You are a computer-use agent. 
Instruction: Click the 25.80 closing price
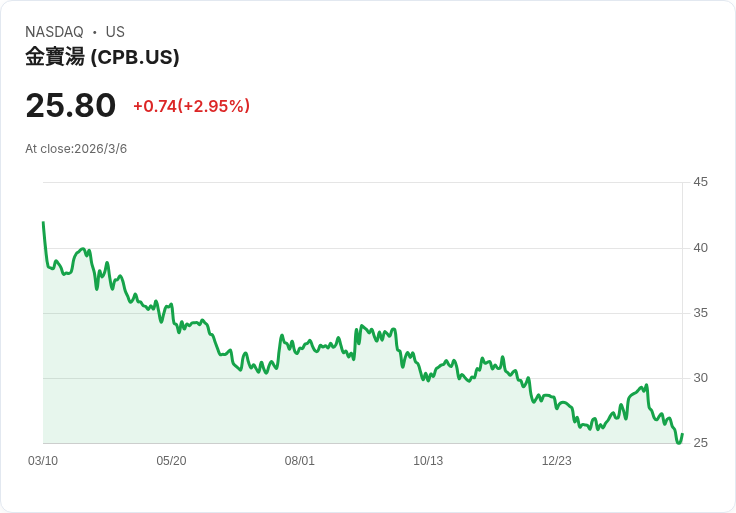[x=71, y=105]
